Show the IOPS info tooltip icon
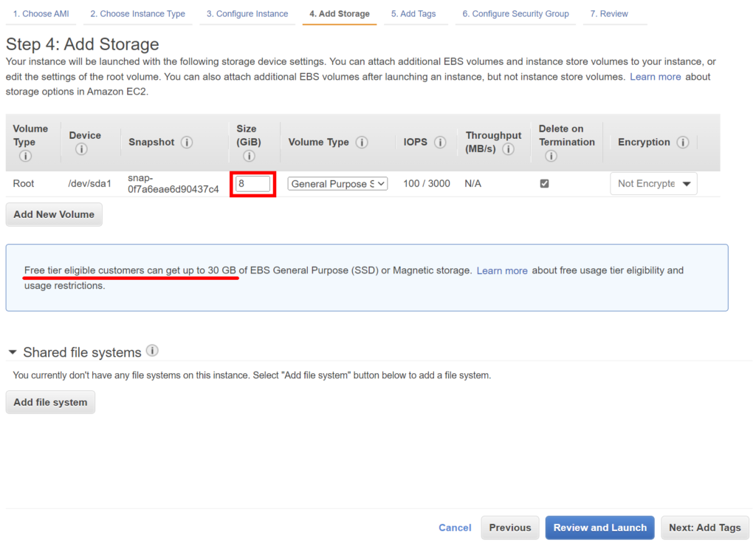This screenshot has height=543, width=756. (440, 143)
